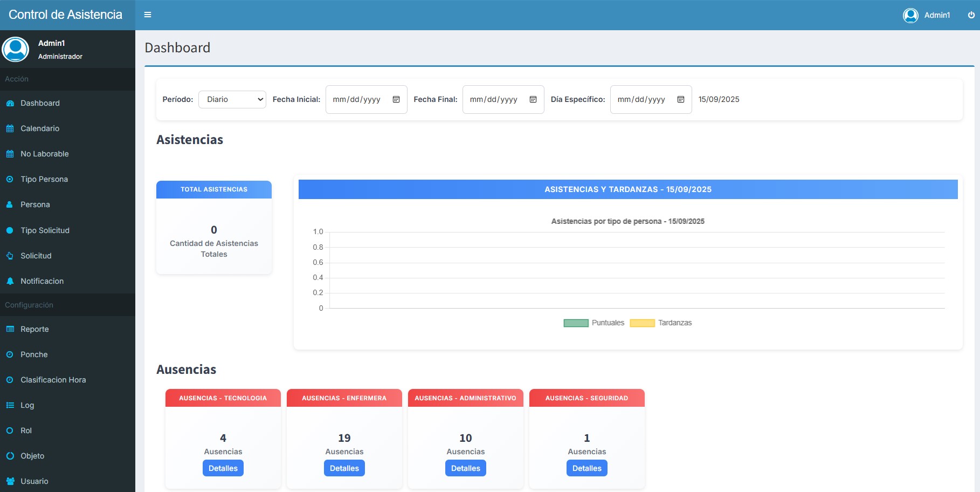
Task: Click the Solicitud hand icon
Action: pos(10,256)
